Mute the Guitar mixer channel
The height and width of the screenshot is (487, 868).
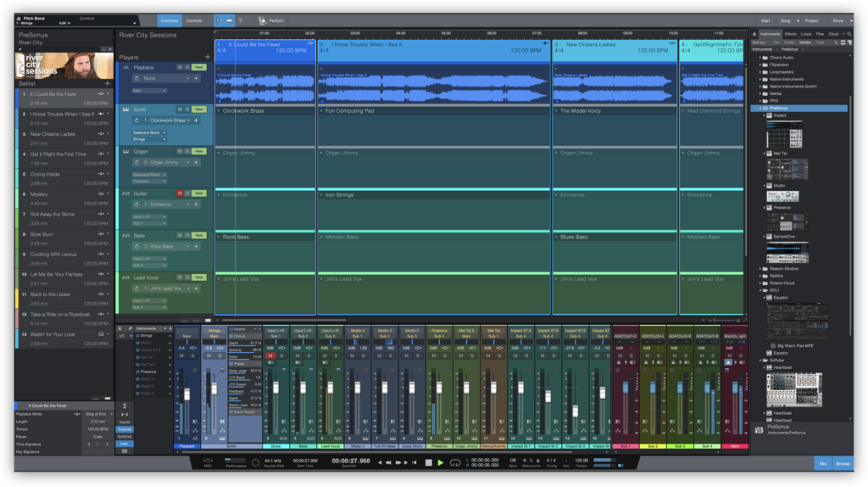(x=270, y=355)
